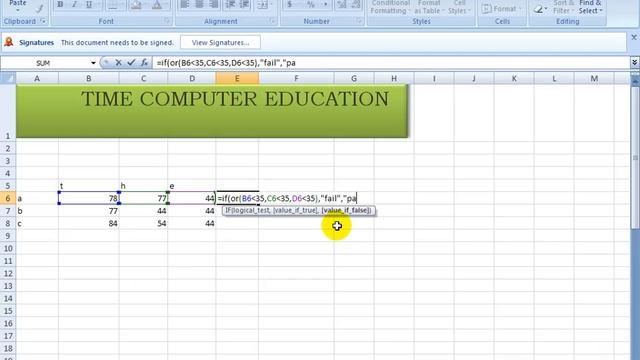Select row 12 header
The width and height of the screenshot is (640, 360).
point(8,273)
